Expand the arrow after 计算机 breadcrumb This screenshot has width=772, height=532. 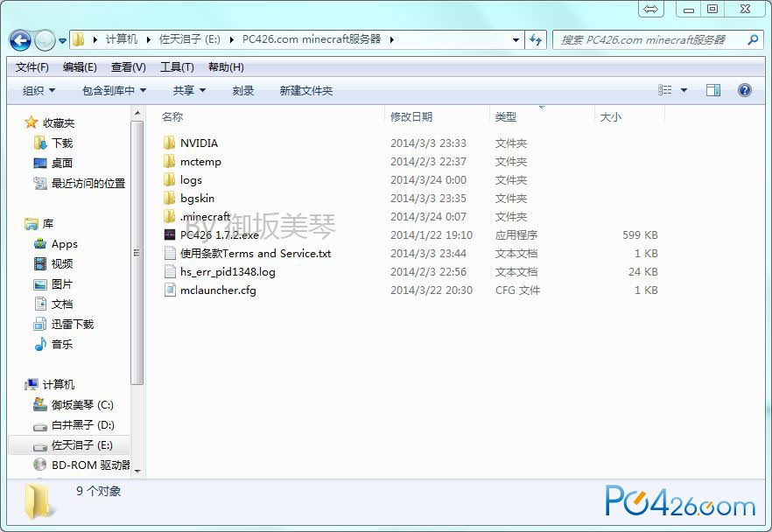coord(148,40)
